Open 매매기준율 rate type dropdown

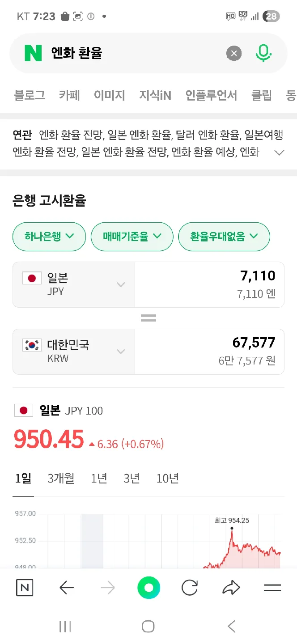[x=132, y=237]
